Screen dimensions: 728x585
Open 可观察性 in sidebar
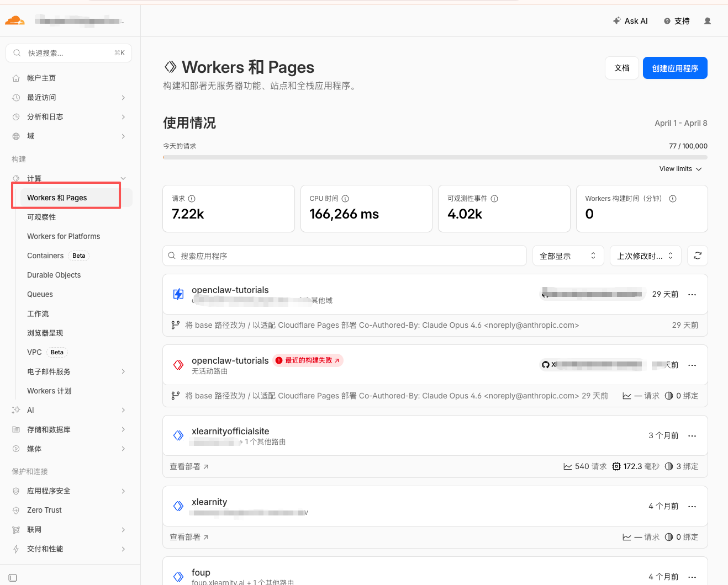(41, 217)
